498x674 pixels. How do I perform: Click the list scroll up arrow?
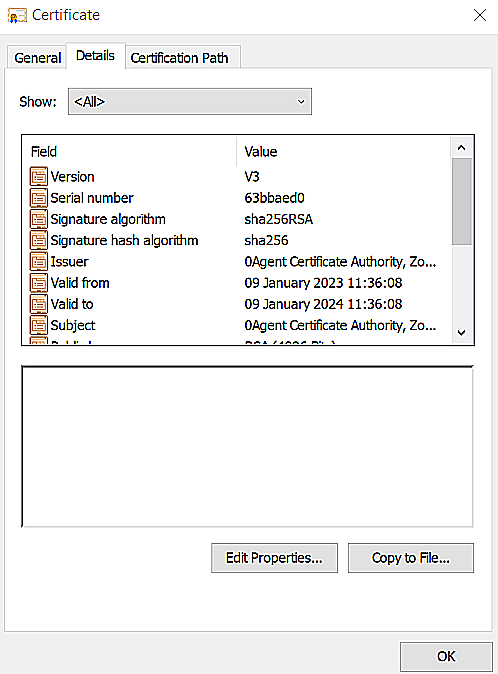coord(461,148)
